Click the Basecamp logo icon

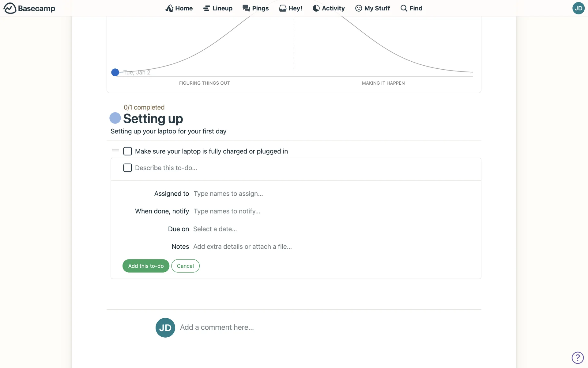point(10,8)
